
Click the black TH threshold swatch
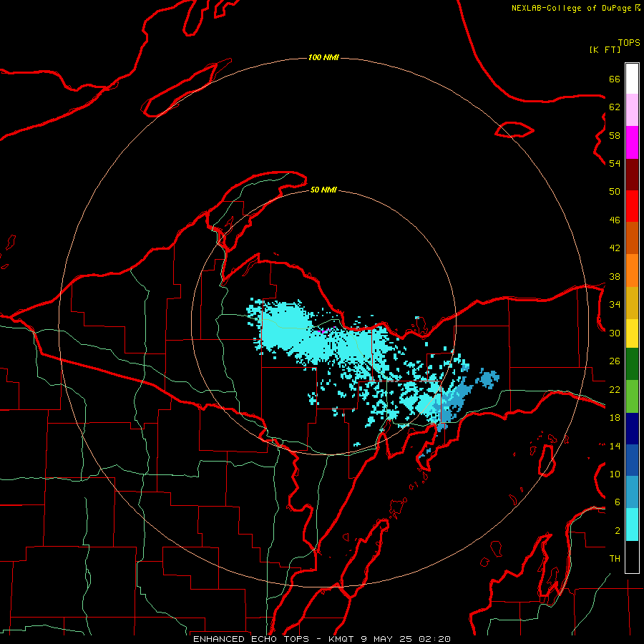632,557
